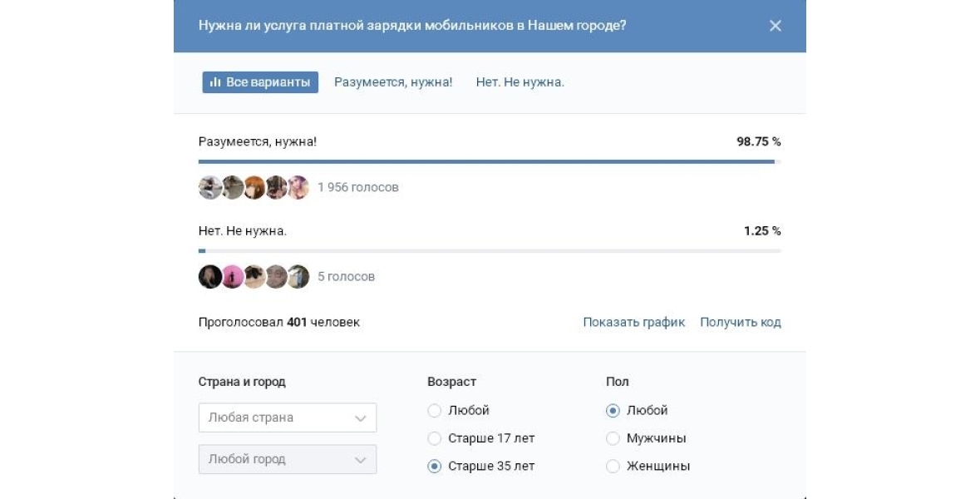Close the poll dialog with the X icon
This screenshot has width=980, height=499.
coord(775,26)
